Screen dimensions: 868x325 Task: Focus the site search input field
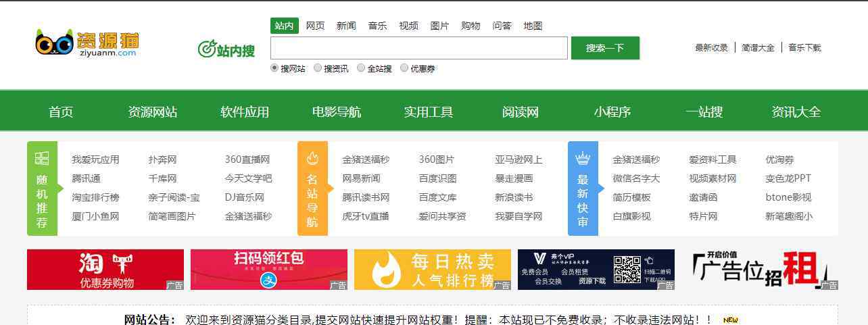[x=418, y=48]
